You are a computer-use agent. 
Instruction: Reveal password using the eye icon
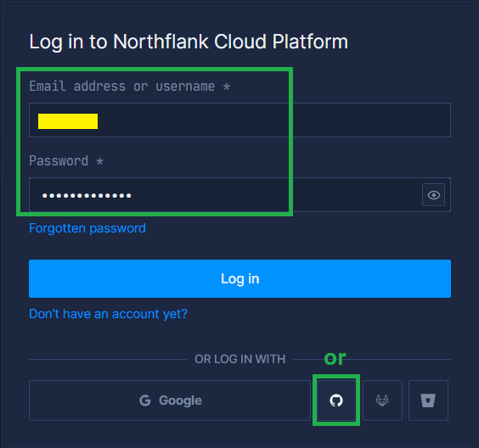point(433,194)
